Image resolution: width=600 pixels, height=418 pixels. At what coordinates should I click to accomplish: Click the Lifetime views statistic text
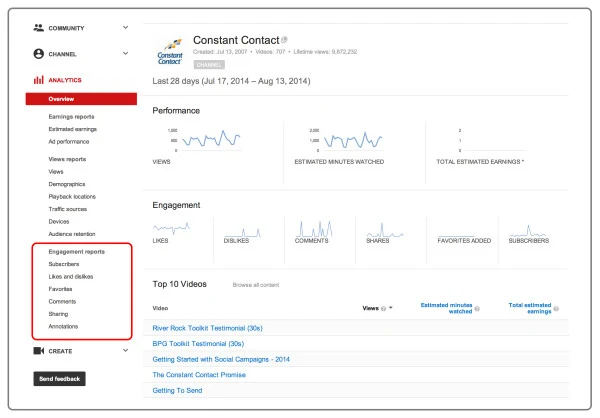coord(325,52)
